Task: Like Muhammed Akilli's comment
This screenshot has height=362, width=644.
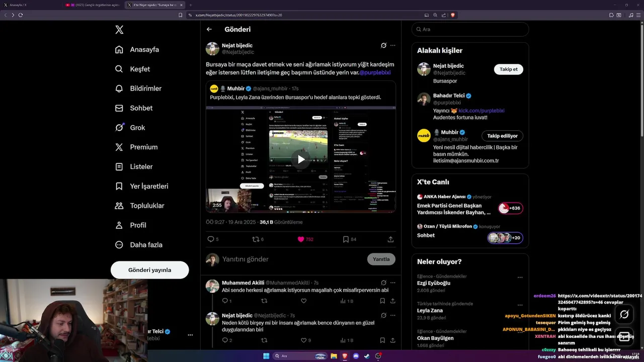Action: click(303, 301)
